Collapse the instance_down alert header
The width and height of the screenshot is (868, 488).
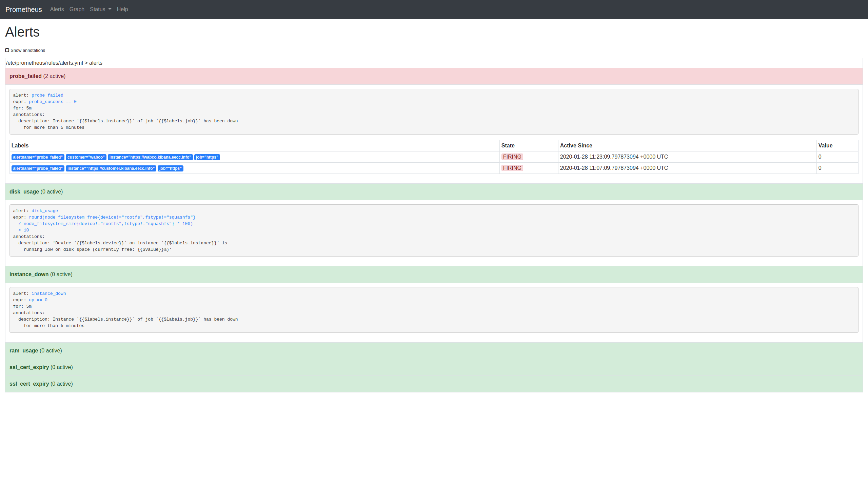coord(29,274)
